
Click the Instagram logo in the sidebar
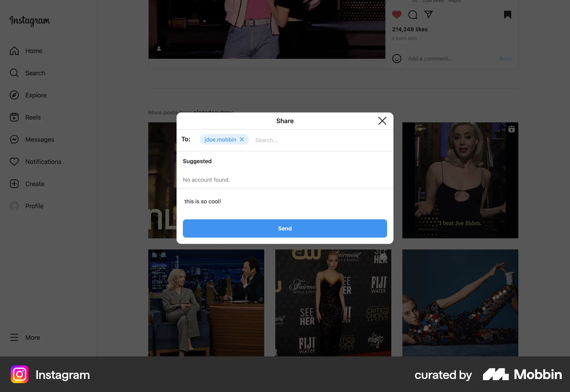(x=29, y=21)
